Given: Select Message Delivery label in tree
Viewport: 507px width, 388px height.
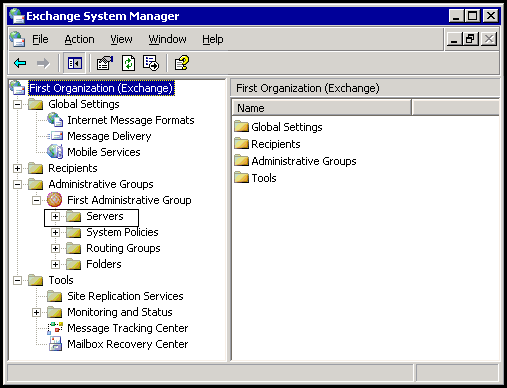Looking at the screenshot, I should 109,136.
